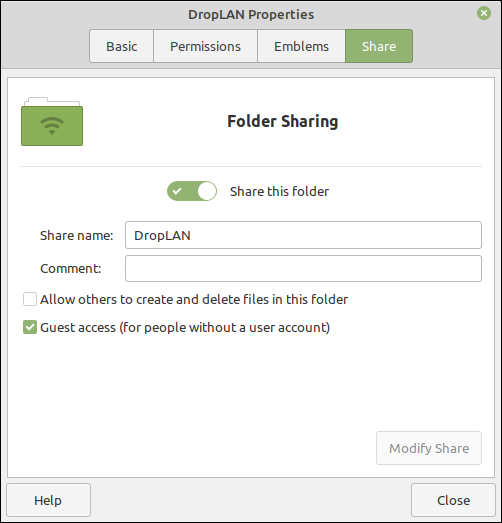Image resolution: width=502 pixels, height=523 pixels.
Task: Click the Folder Sharing heading
Action: pyautogui.click(x=283, y=121)
